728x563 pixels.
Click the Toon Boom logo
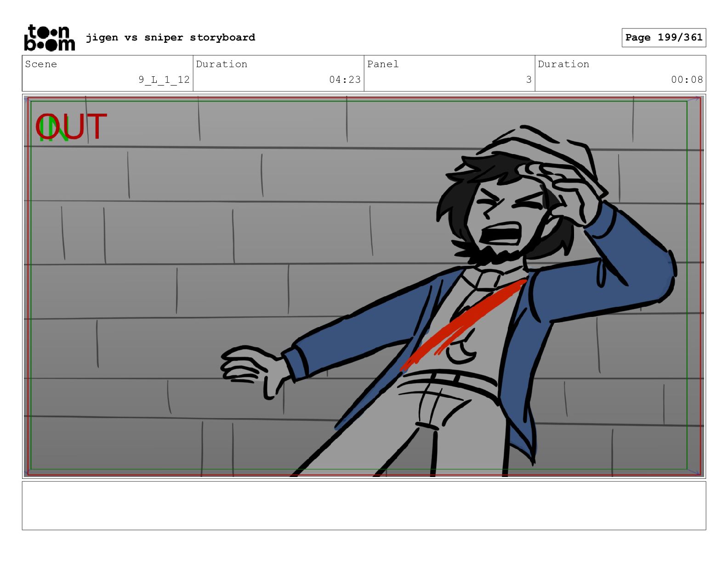click(x=49, y=38)
